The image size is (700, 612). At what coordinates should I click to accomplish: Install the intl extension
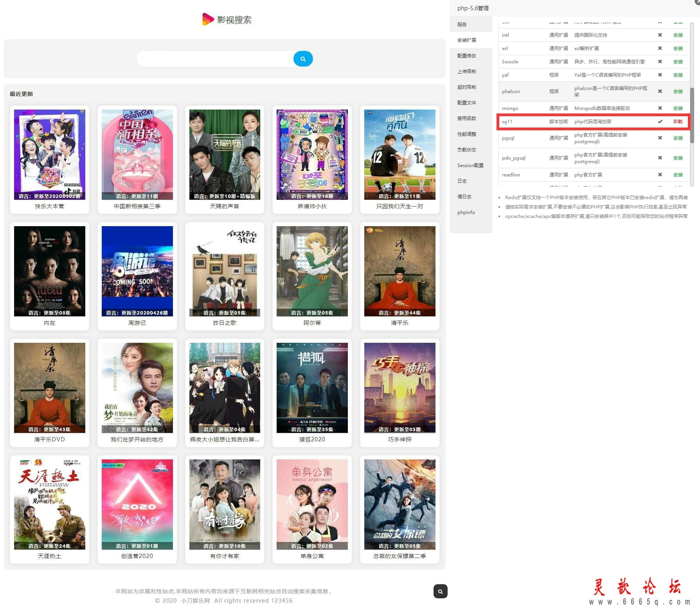point(678,35)
